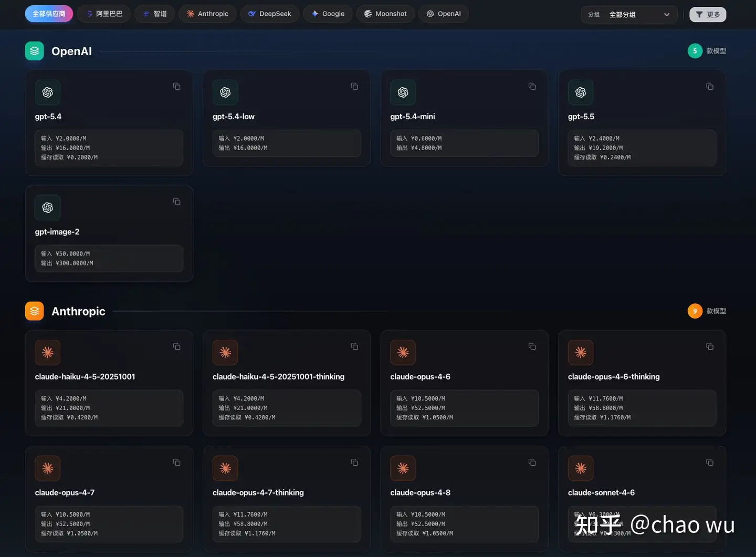Copy the claude-opus-4-6 model name
Screen dimensions: 756x557
(532, 346)
